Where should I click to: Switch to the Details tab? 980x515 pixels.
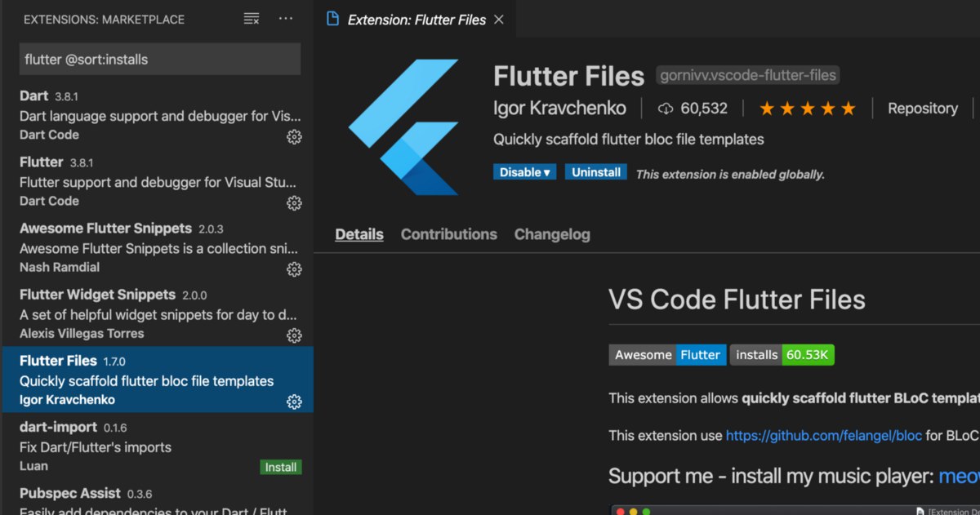359,234
